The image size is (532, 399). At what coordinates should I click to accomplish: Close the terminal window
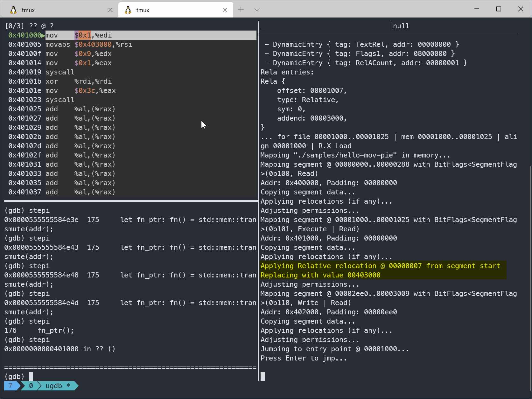(x=521, y=9)
